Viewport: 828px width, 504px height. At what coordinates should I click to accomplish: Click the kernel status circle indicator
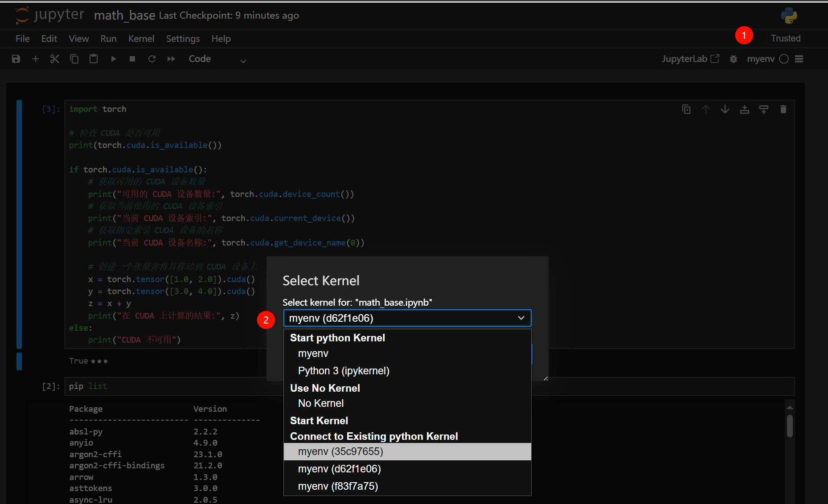pos(784,59)
